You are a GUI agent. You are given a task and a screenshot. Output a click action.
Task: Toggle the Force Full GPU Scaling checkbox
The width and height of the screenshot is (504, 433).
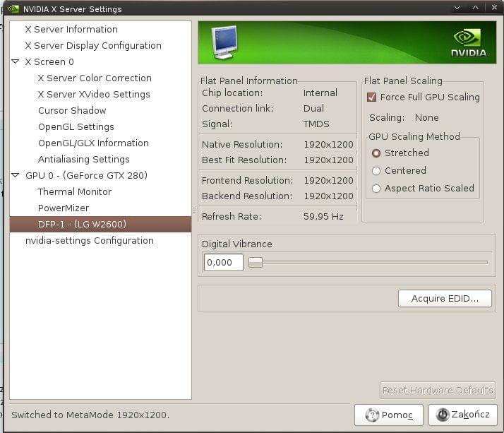371,97
